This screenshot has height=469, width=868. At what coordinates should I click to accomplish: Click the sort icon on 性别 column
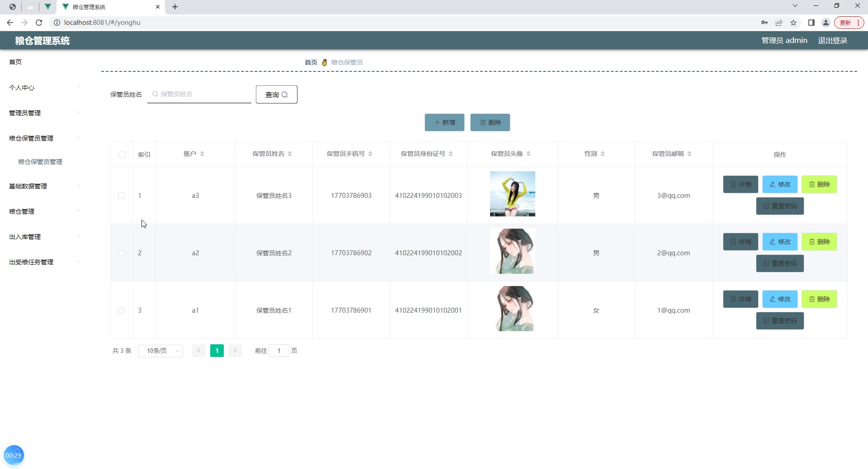point(603,154)
